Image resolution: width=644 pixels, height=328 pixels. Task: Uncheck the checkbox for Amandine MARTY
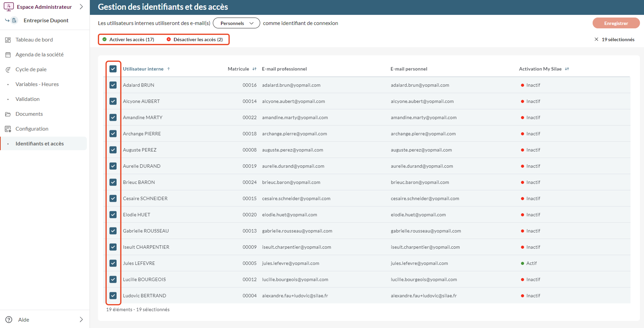tap(113, 117)
